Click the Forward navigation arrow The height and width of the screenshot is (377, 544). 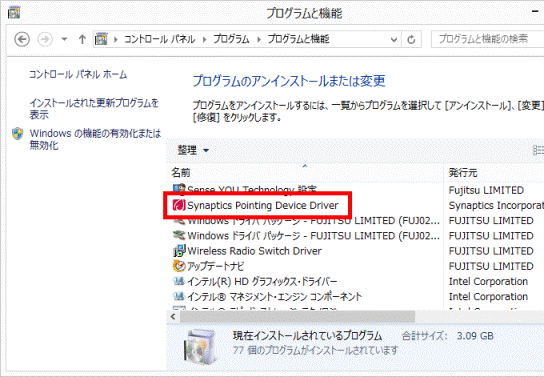(45, 39)
